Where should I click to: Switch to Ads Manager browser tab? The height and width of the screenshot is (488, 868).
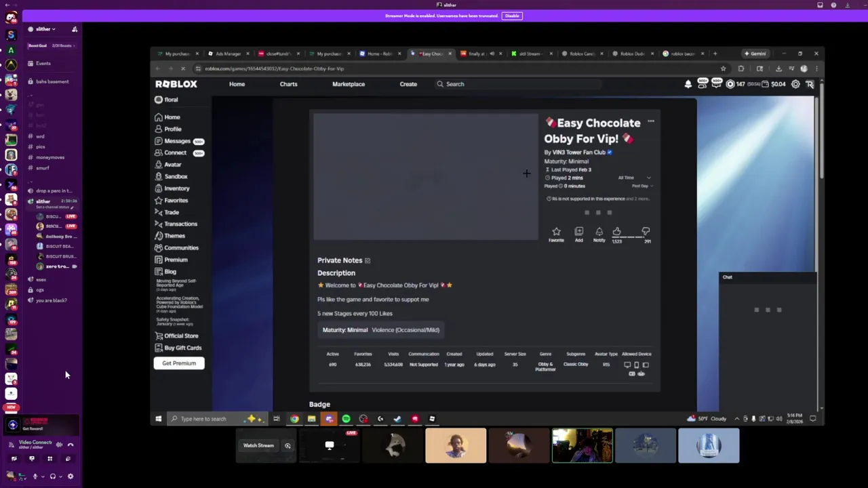point(228,54)
